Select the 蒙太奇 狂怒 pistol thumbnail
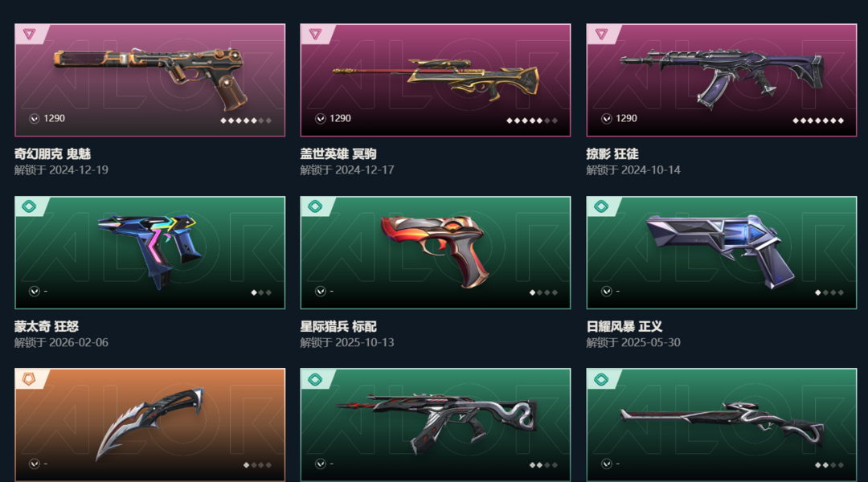868x482 pixels. pyautogui.click(x=150, y=251)
